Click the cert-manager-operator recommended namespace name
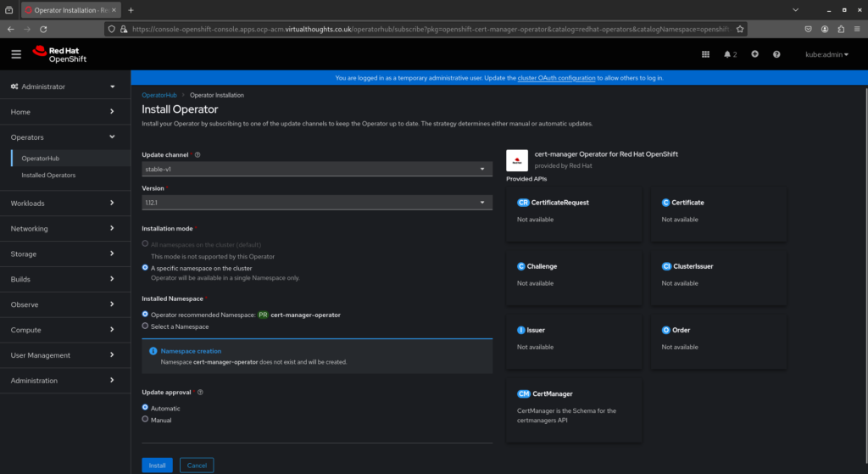 pos(305,315)
